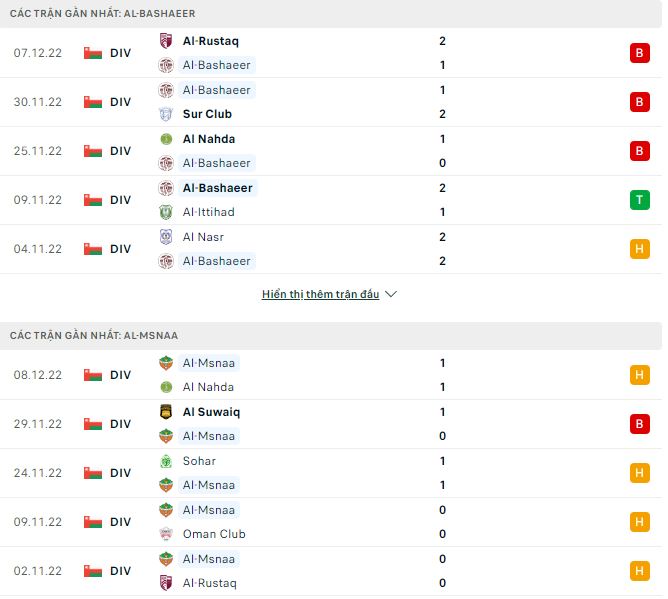Click the Al-Rustaq club crest, 07.12.22 match

[x=166, y=41]
